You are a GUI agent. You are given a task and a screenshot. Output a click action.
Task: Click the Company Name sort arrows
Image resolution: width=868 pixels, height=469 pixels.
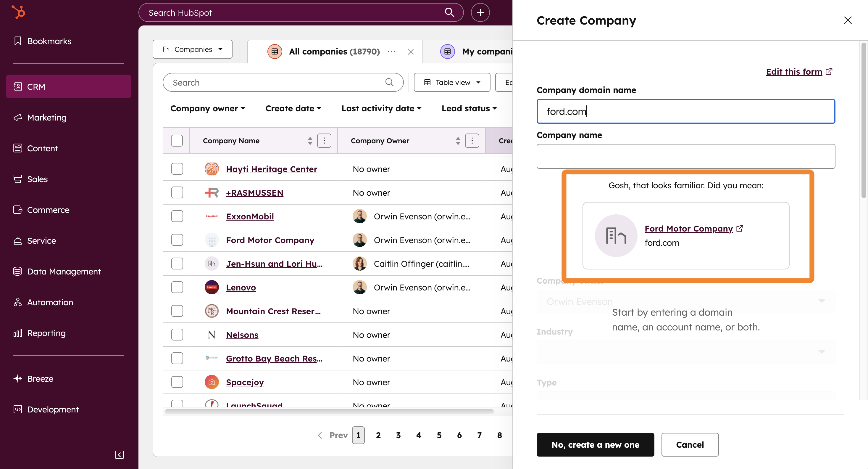click(310, 141)
